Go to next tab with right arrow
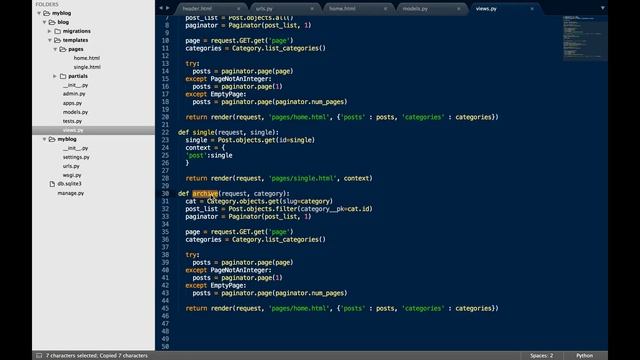 click(x=167, y=8)
